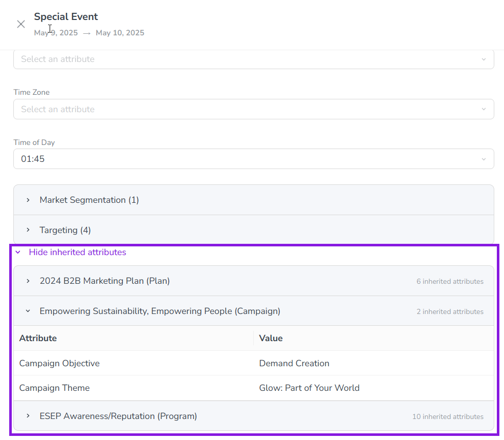504x440 pixels.
Task: Click the Campaign Theme value cell
Action: (x=374, y=388)
